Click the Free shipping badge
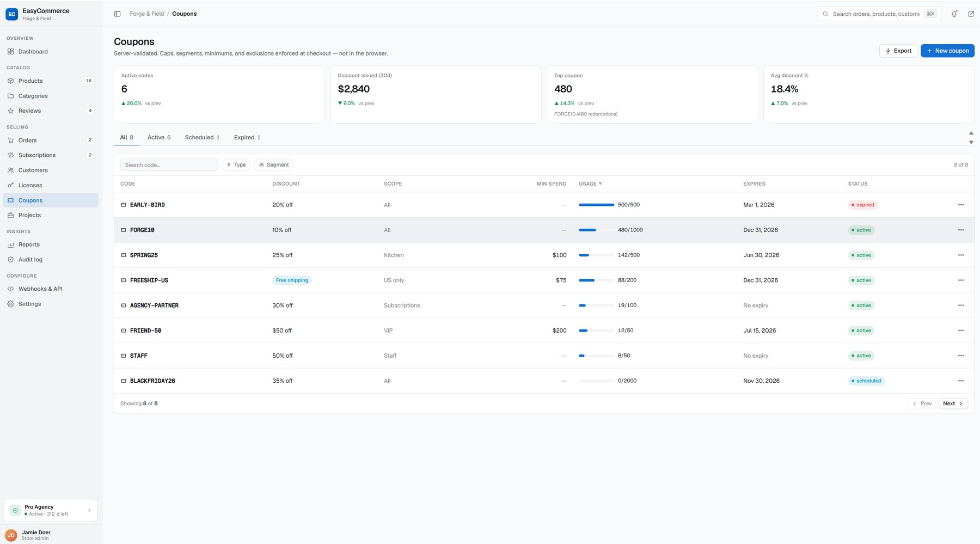The image size is (980, 544). (x=292, y=280)
